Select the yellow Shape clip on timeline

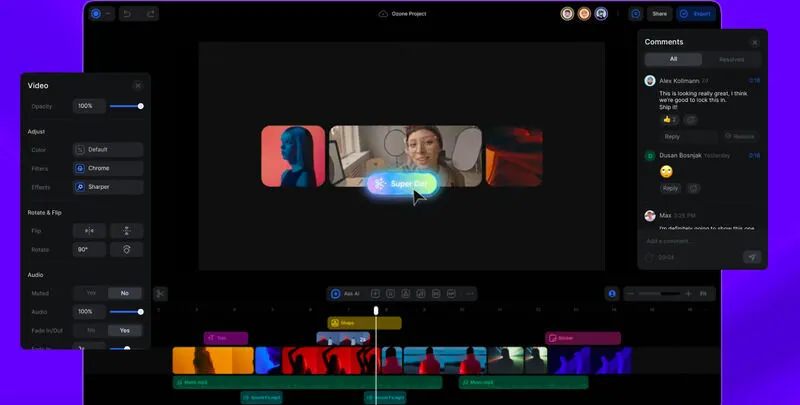(x=364, y=323)
